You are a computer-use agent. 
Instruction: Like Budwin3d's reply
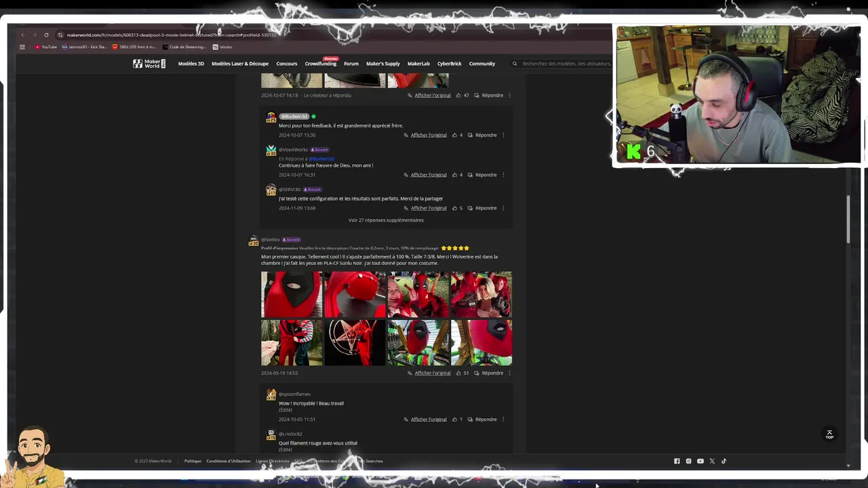pyautogui.click(x=454, y=135)
